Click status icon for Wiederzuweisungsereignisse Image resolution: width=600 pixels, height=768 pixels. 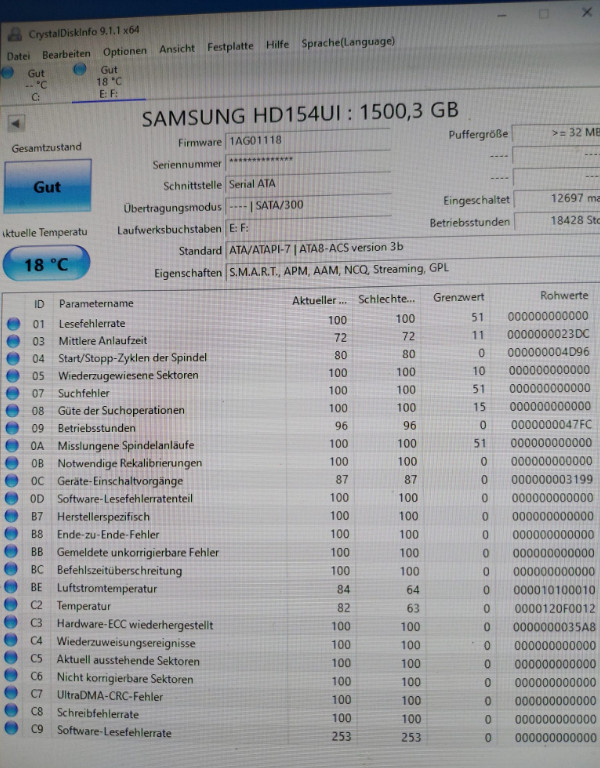pos(11,640)
